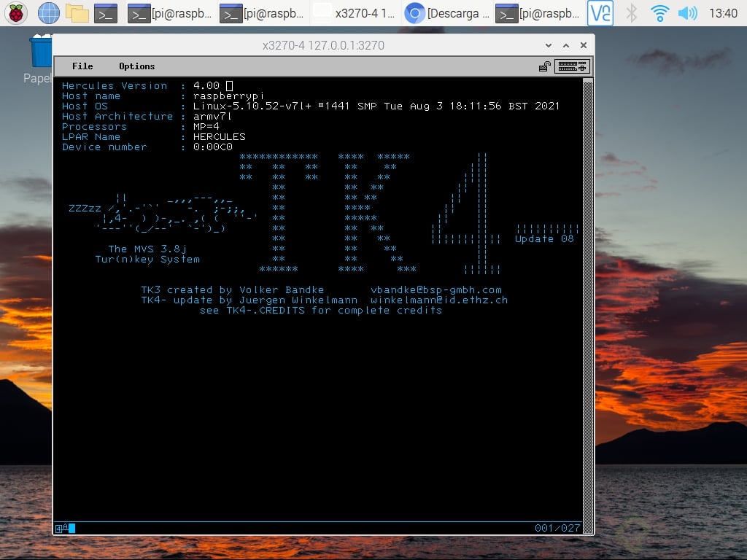Click the clock showing 13:40
The width and height of the screenshot is (747, 560).
pos(724,12)
